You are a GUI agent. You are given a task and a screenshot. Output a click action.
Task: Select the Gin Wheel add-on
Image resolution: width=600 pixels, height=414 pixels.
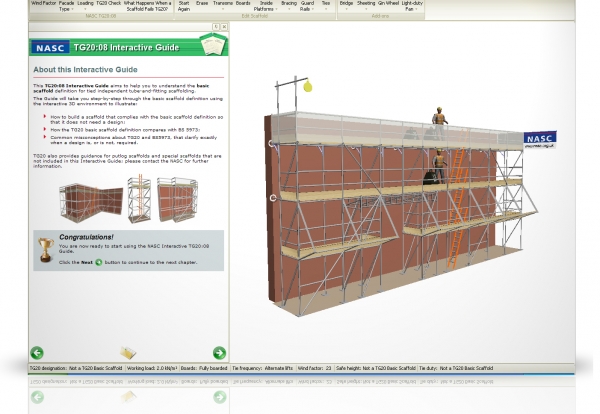tap(388, 5)
